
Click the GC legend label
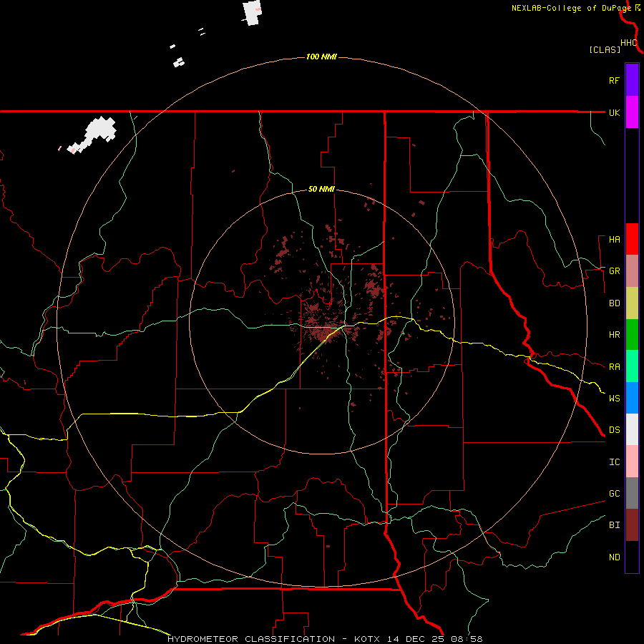(x=614, y=494)
